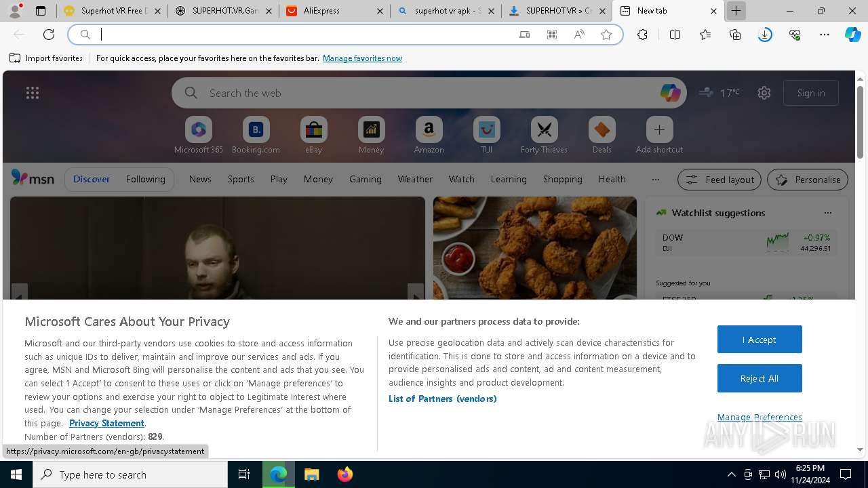868x488 pixels.
Task: Open the Deals shortcut tile
Action: click(601, 136)
